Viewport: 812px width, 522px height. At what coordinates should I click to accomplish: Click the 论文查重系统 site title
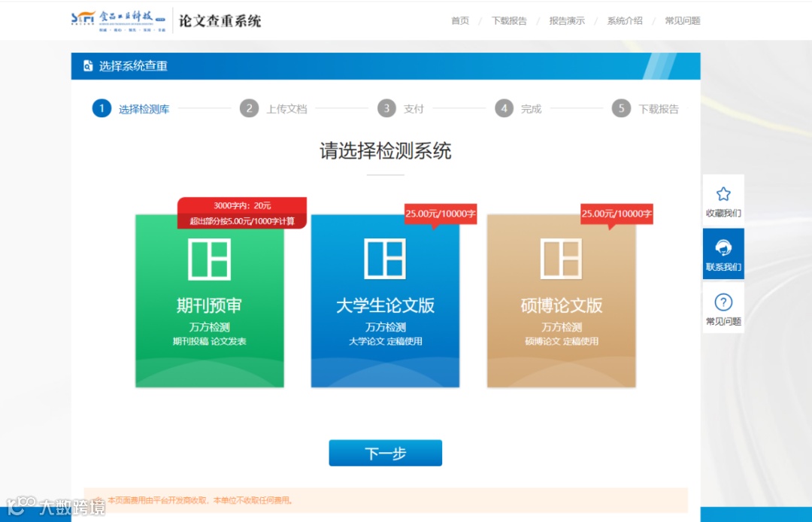pyautogui.click(x=220, y=21)
